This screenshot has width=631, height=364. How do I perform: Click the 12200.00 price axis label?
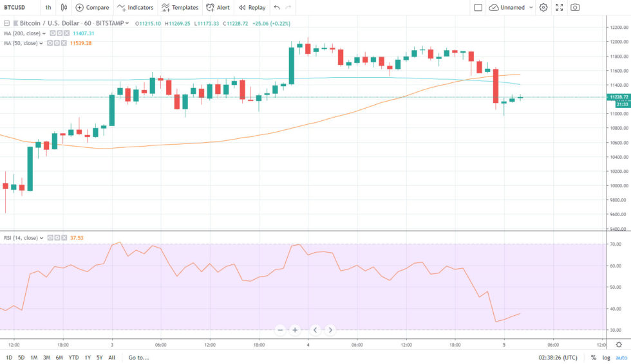619,27
